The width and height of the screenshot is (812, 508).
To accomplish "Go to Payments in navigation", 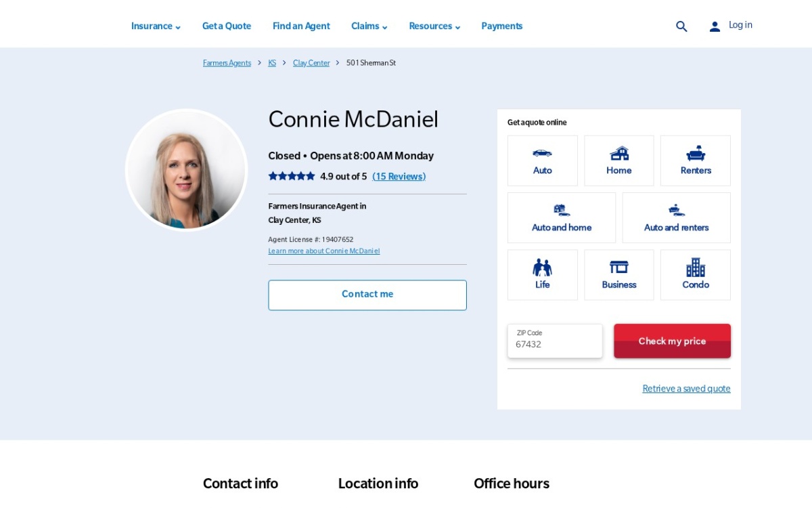I will coord(502,26).
